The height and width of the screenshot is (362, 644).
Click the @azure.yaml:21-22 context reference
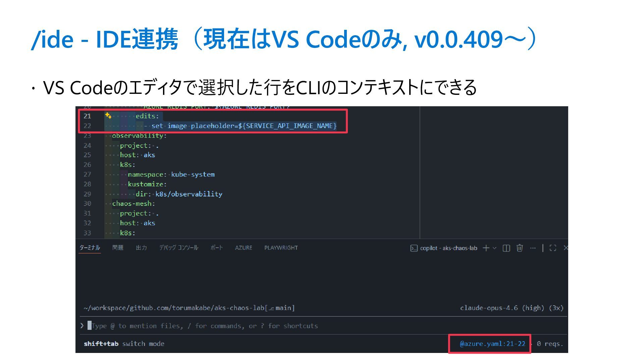point(492,344)
